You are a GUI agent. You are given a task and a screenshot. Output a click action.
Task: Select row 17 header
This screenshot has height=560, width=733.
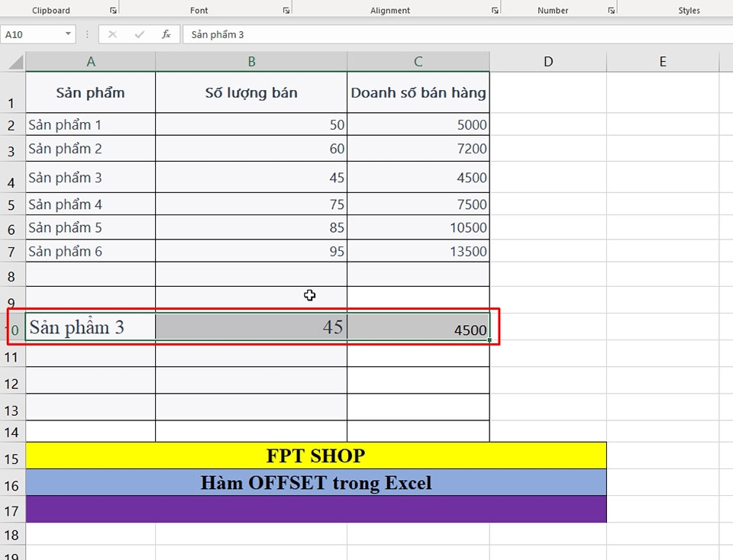coord(12,510)
